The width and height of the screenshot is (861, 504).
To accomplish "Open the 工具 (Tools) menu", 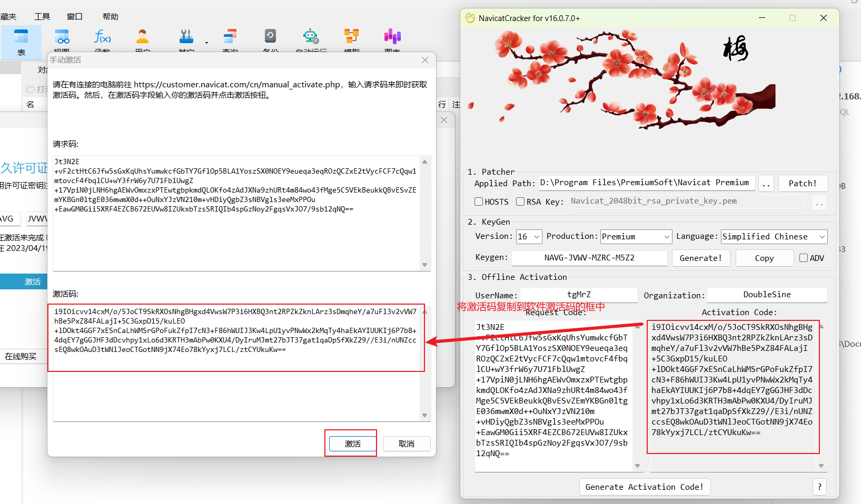I will coord(42,16).
